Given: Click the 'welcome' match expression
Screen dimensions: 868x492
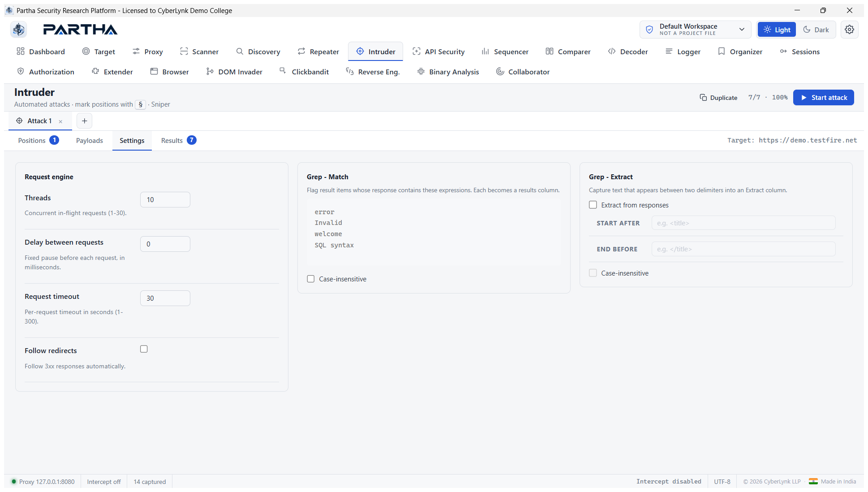Looking at the screenshot, I should tap(328, 234).
